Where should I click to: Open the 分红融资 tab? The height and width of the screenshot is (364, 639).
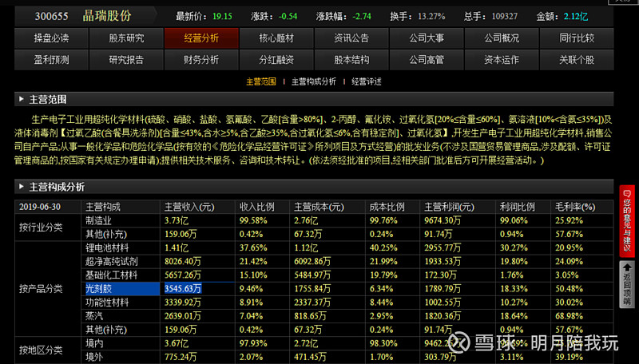(276, 60)
